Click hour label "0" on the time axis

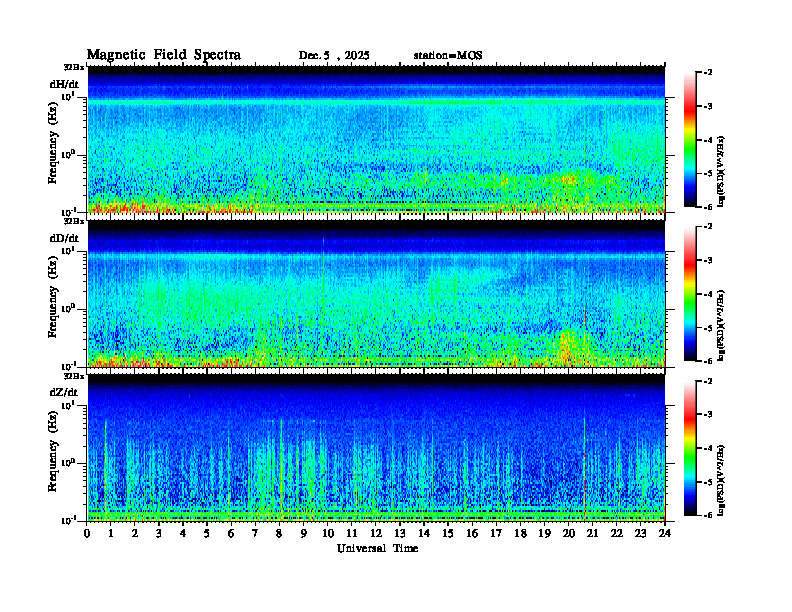pos(87,533)
